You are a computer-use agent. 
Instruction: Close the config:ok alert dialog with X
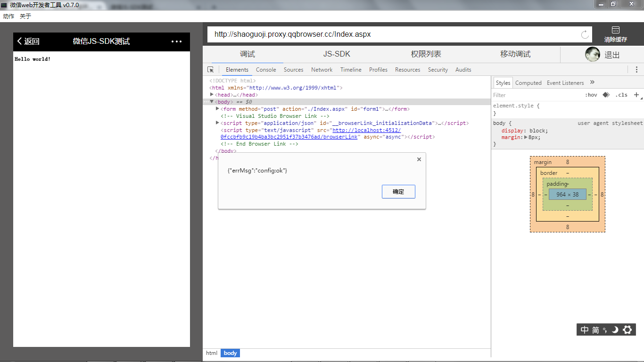(419, 159)
